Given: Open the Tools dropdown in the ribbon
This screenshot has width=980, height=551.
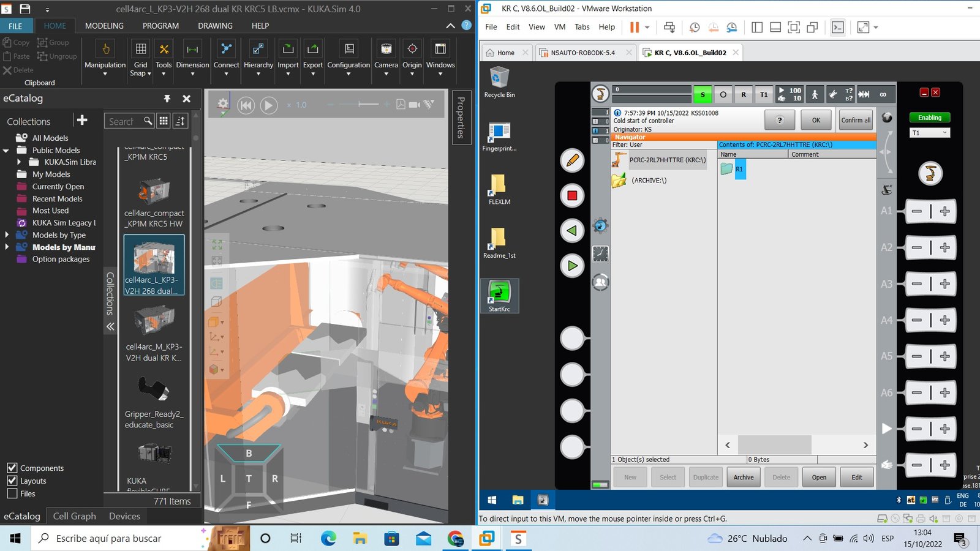Looking at the screenshot, I should click(x=164, y=73).
